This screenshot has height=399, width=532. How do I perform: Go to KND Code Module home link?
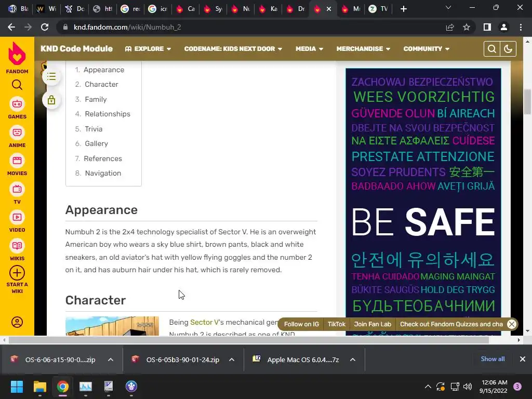pos(76,48)
